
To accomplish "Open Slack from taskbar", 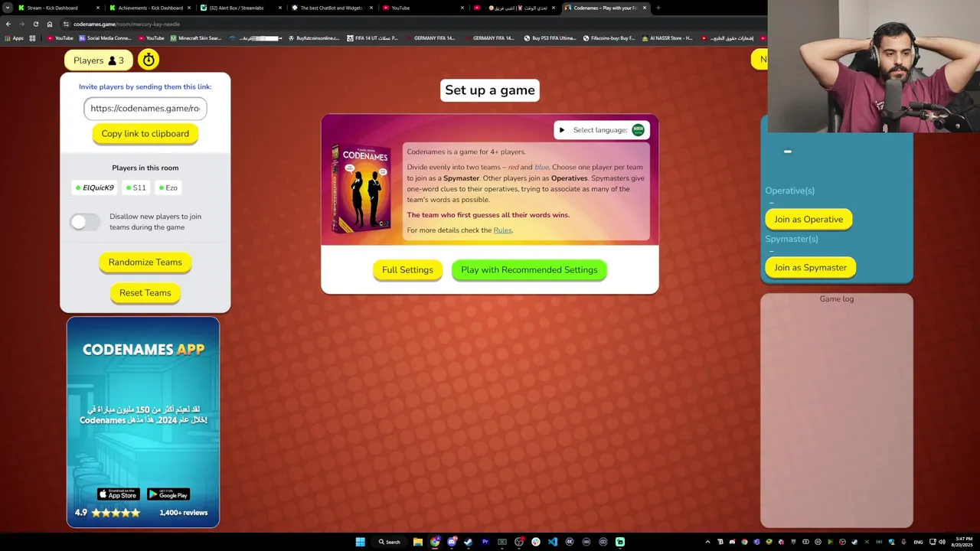I will pos(536,542).
